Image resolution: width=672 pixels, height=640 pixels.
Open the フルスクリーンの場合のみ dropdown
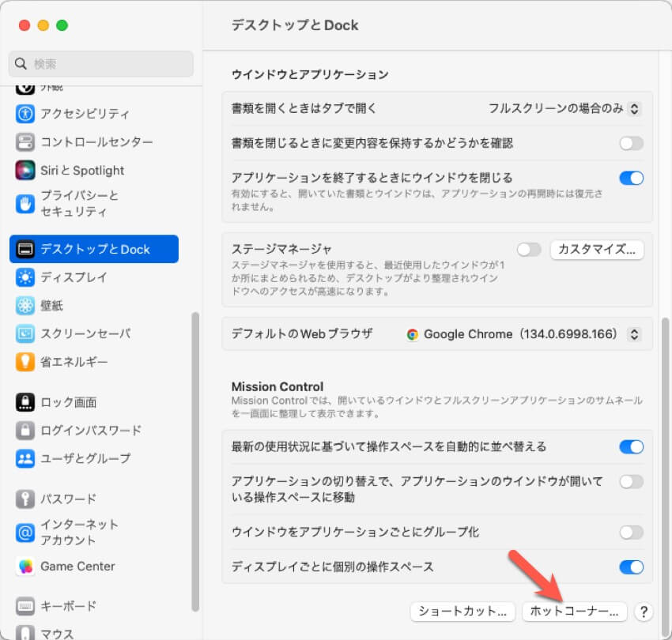(564, 108)
